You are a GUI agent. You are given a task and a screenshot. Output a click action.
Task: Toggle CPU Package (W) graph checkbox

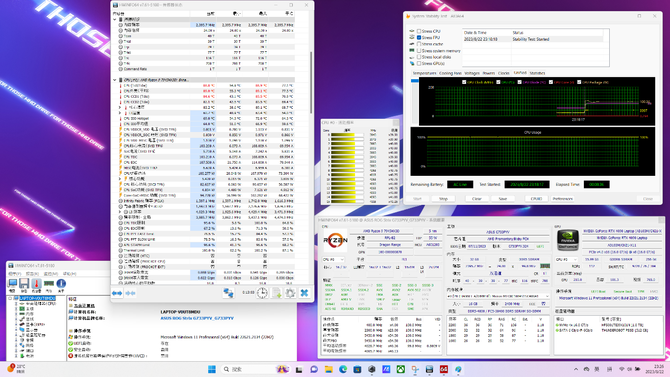579,82
